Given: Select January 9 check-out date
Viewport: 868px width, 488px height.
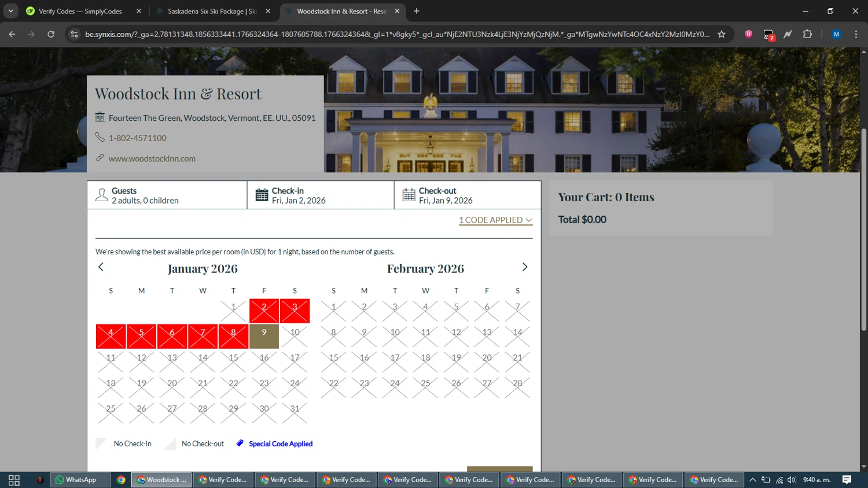Looking at the screenshot, I should click(264, 337).
